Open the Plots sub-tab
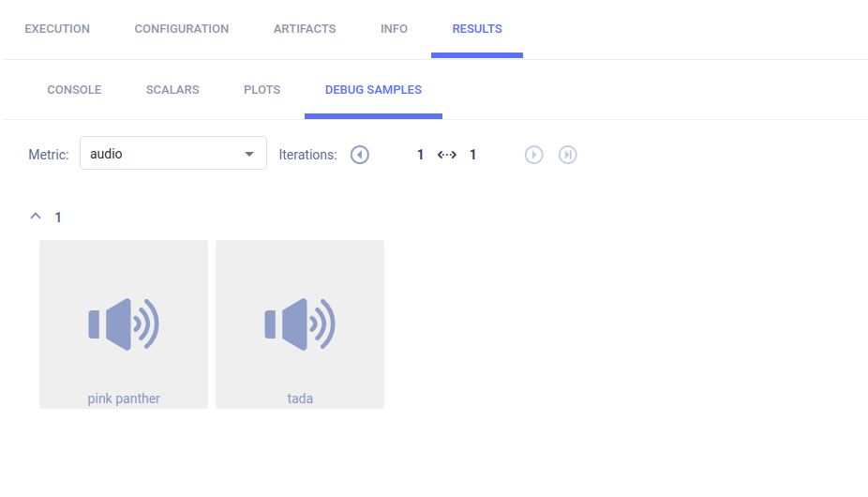Screen dimensions: 868x497 262,90
